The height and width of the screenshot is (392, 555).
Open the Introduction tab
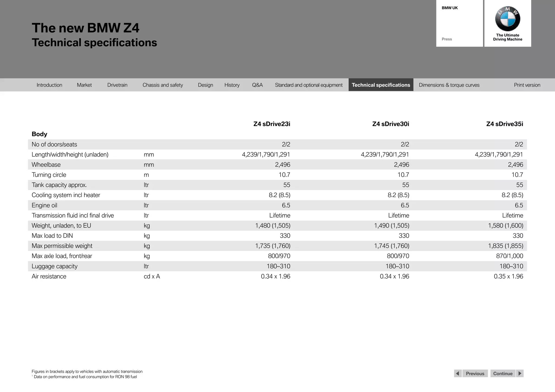(49, 85)
